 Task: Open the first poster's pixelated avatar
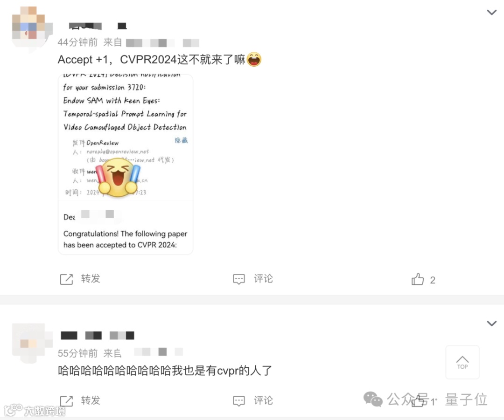pyautogui.click(x=32, y=28)
